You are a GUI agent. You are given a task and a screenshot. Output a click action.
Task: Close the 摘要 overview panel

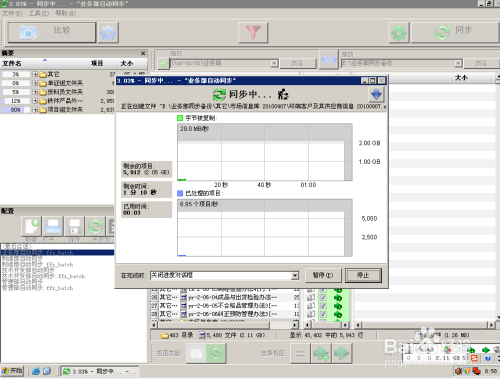click(x=143, y=53)
